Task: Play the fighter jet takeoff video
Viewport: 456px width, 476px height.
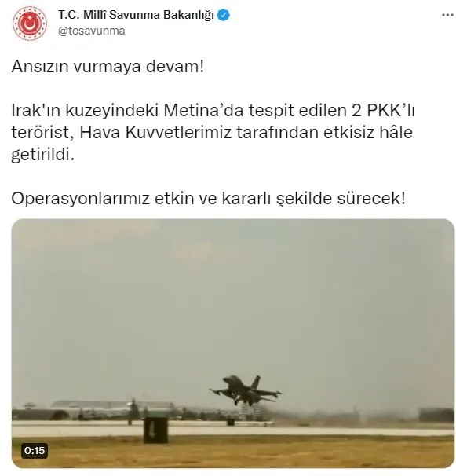Action: point(232,343)
